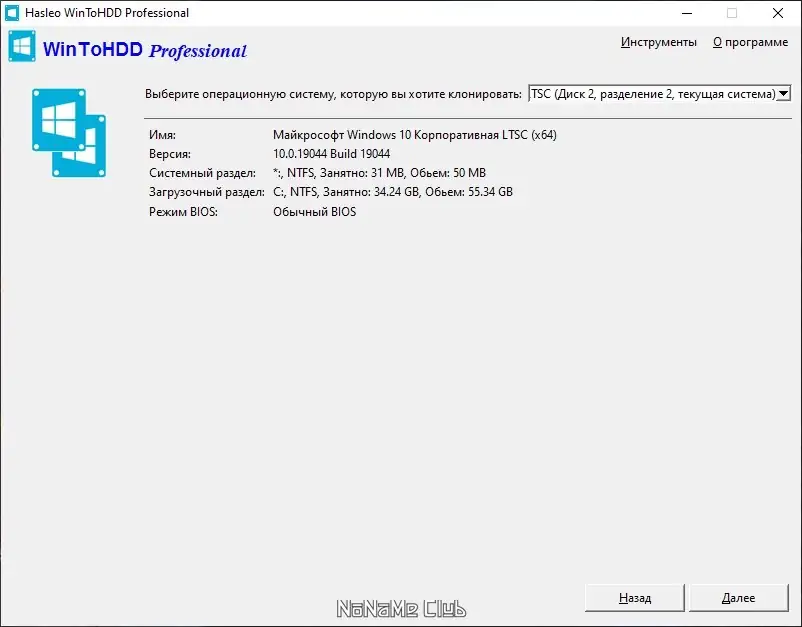This screenshot has height=627, width=802.
Task: Expand the operating system selection dropdown arrow
Action: click(x=784, y=94)
